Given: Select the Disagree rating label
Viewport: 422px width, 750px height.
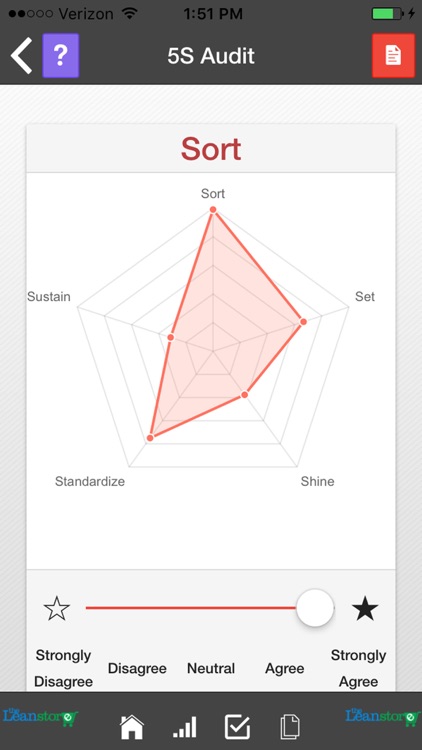Looking at the screenshot, I should [137, 668].
